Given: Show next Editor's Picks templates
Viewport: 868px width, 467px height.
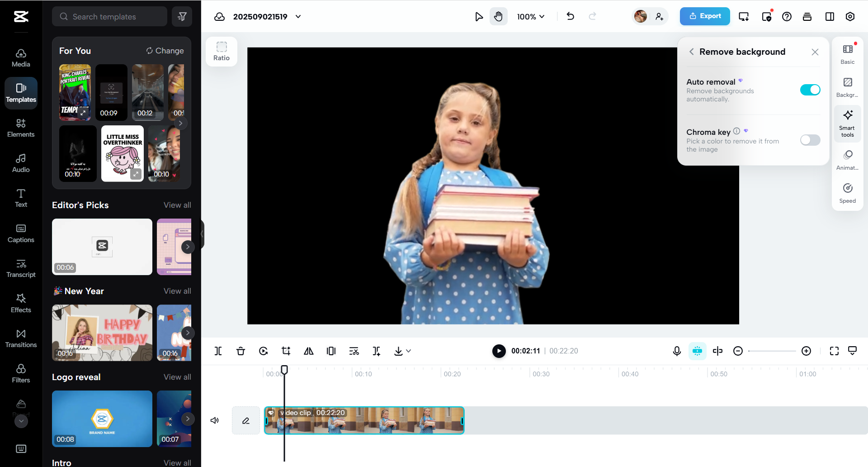Looking at the screenshot, I should click(x=188, y=247).
